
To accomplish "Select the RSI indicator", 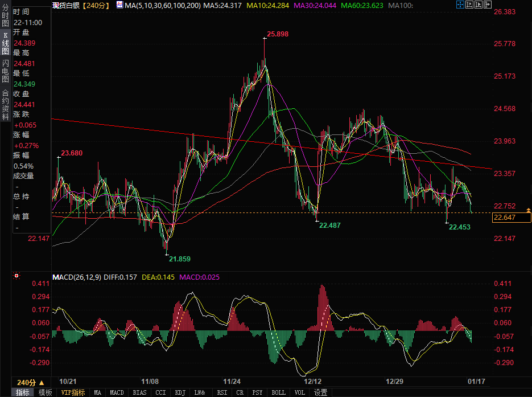I will (222, 392).
